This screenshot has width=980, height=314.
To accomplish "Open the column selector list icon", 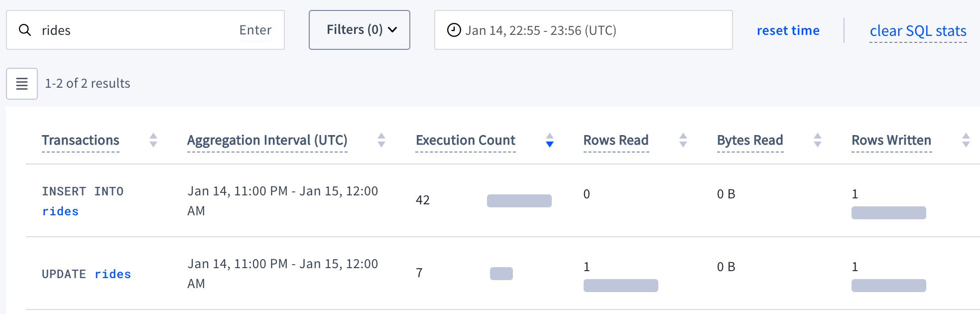I will tap(22, 84).
